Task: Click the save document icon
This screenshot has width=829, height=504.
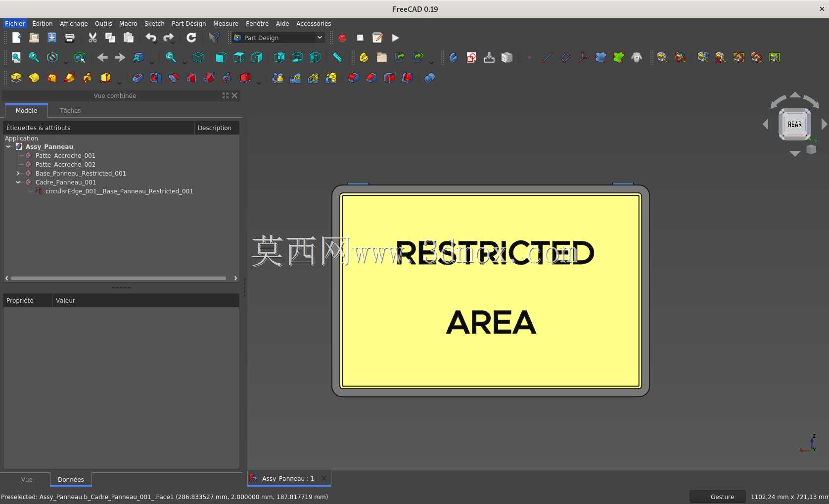Action: point(52,38)
